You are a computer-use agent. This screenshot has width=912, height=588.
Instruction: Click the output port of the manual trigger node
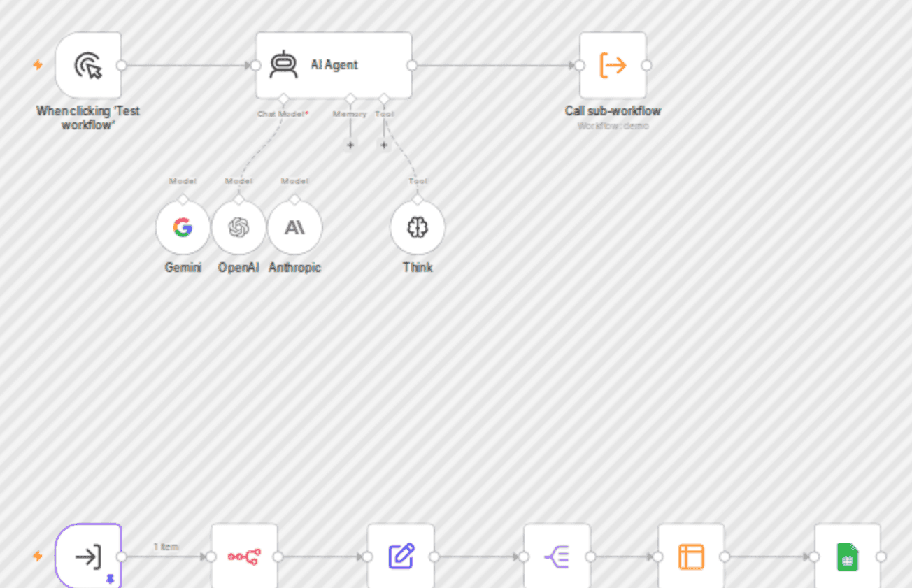(121, 65)
